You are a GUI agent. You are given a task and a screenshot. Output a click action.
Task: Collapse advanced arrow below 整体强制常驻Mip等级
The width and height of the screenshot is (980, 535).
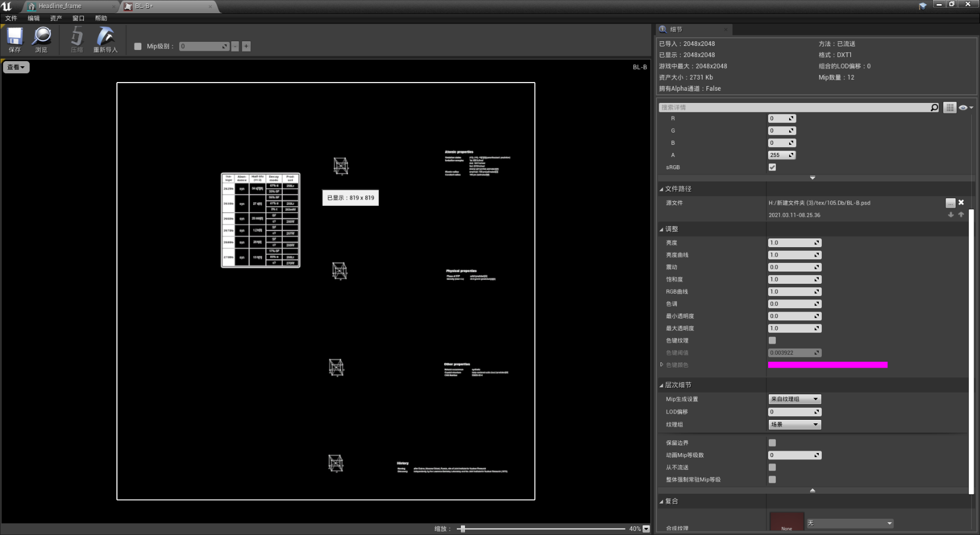click(812, 490)
